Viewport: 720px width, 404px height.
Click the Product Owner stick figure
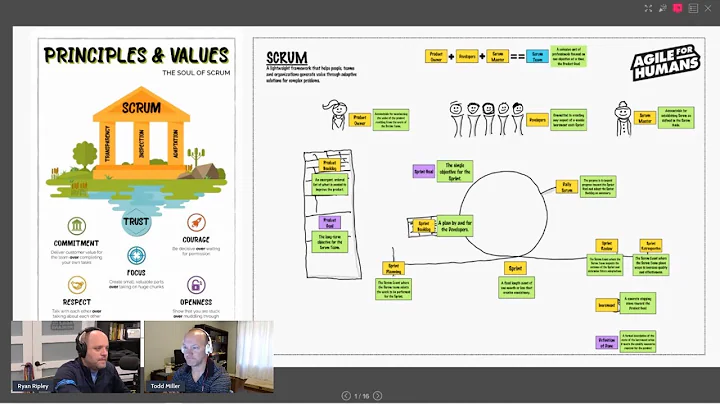tap(337, 115)
